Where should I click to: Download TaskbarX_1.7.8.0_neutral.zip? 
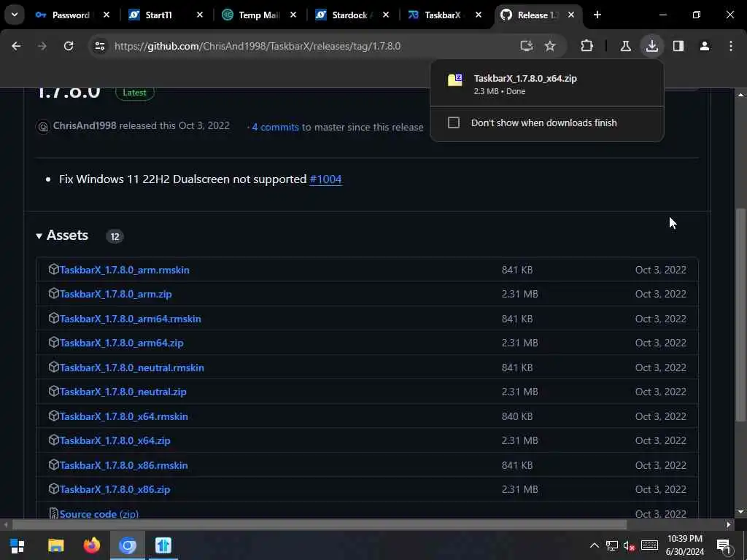(x=123, y=392)
